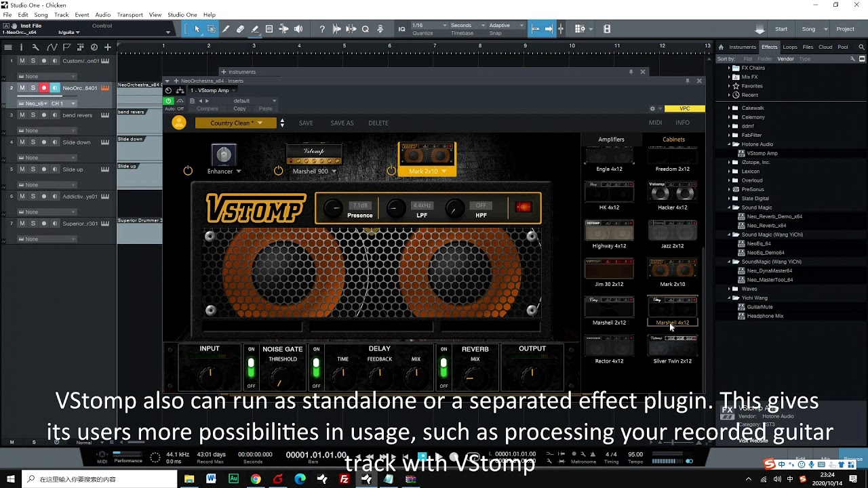Open the INFO page in VStomp
Viewport: 868px width, 488px height.
coord(682,123)
